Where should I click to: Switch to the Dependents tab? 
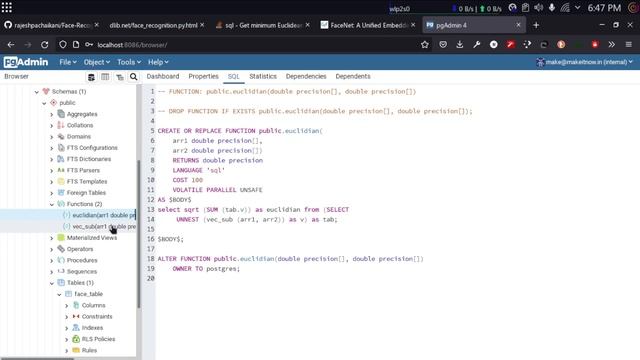click(353, 76)
